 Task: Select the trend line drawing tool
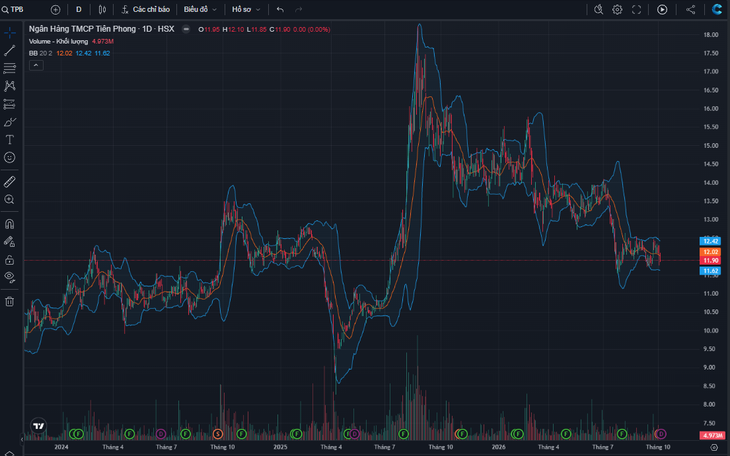(9, 50)
